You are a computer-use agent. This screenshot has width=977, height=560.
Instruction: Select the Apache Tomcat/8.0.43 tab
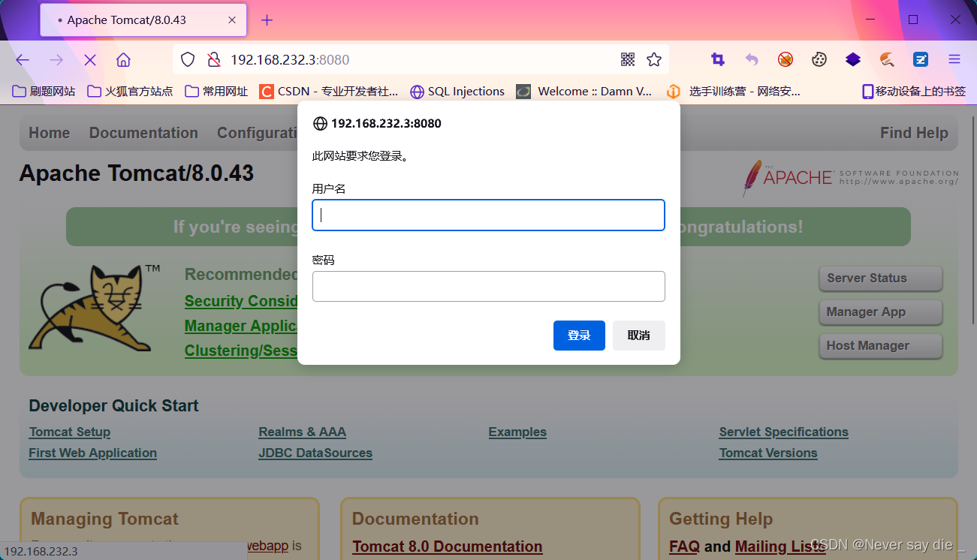(143, 20)
